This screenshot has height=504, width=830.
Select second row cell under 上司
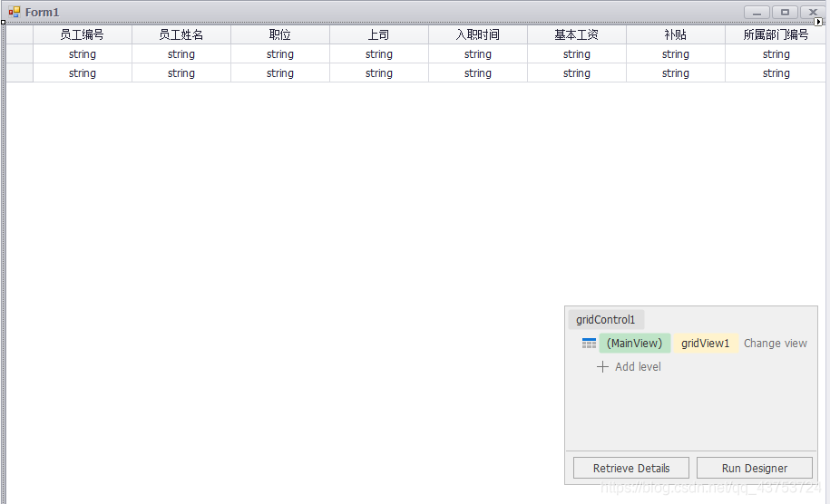pyautogui.click(x=379, y=73)
